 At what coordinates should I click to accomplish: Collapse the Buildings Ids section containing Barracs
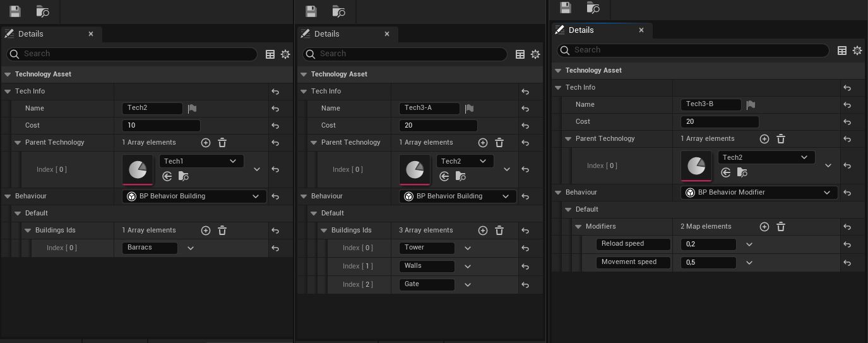(28, 231)
